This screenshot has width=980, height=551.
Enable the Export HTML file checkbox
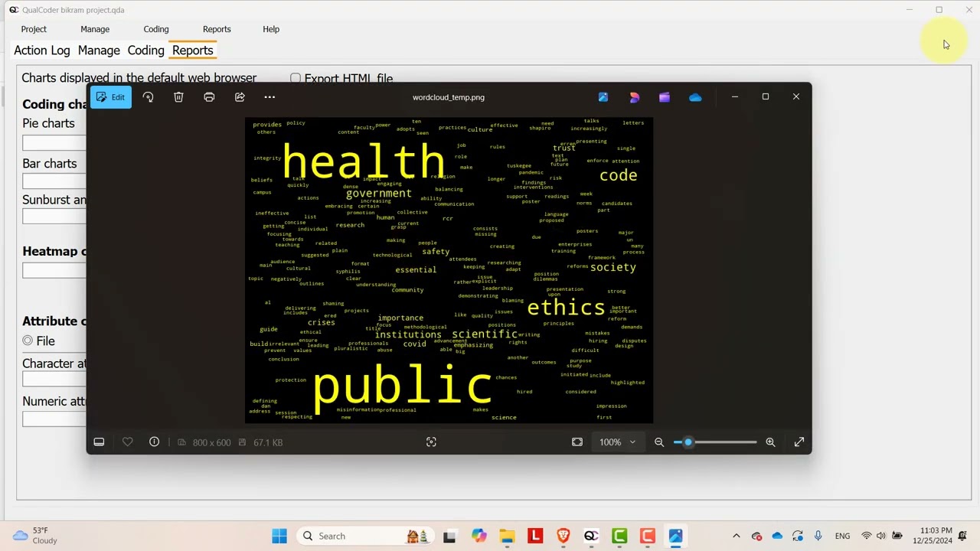(x=296, y=78)
